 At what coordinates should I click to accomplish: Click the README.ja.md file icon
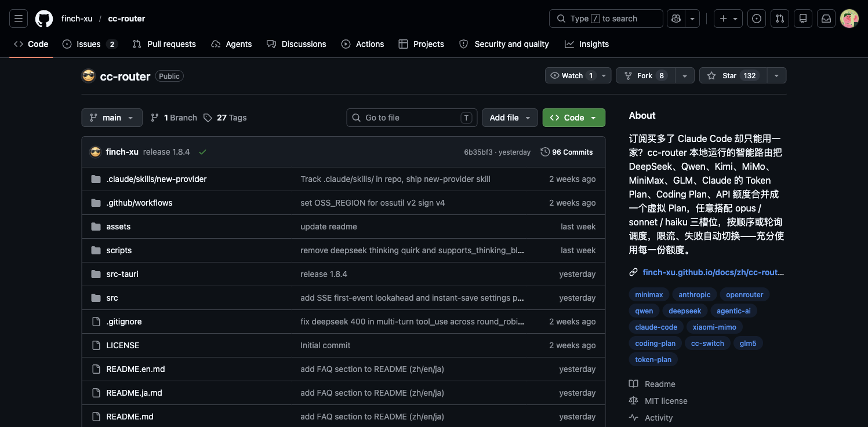tap(96, 393)
